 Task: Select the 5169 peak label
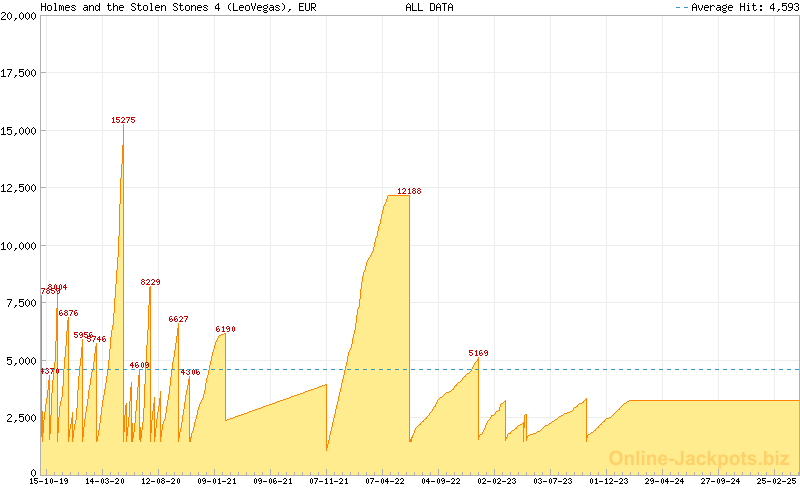tap(478, 353)
